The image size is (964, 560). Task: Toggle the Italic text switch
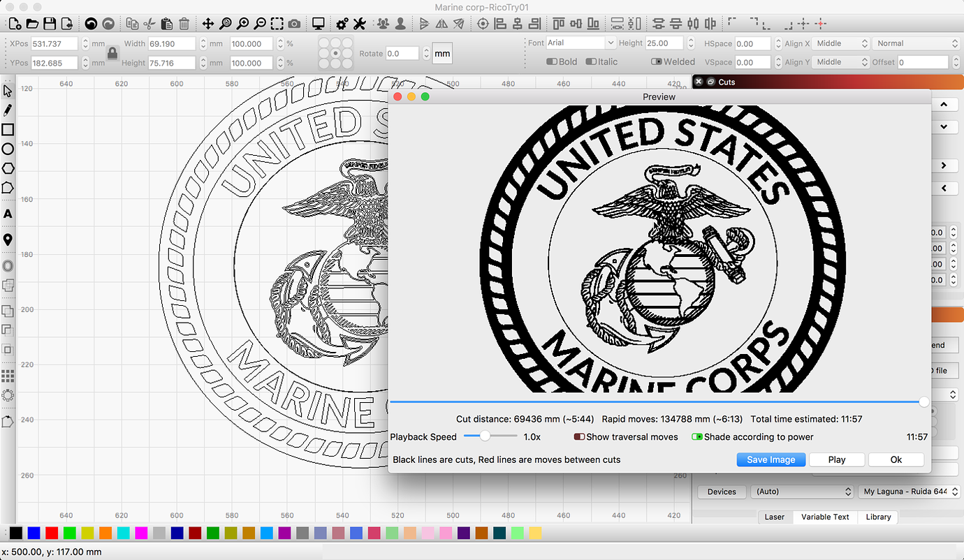[x=592, y=61]
